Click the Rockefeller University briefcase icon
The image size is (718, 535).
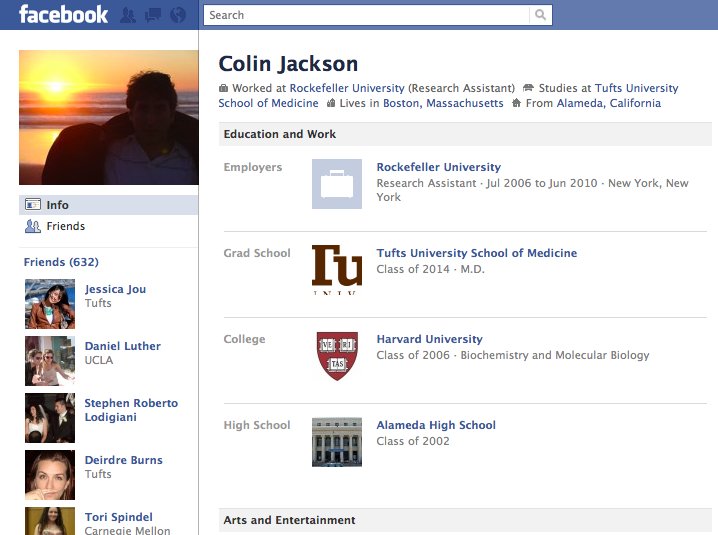pos(336,184)
